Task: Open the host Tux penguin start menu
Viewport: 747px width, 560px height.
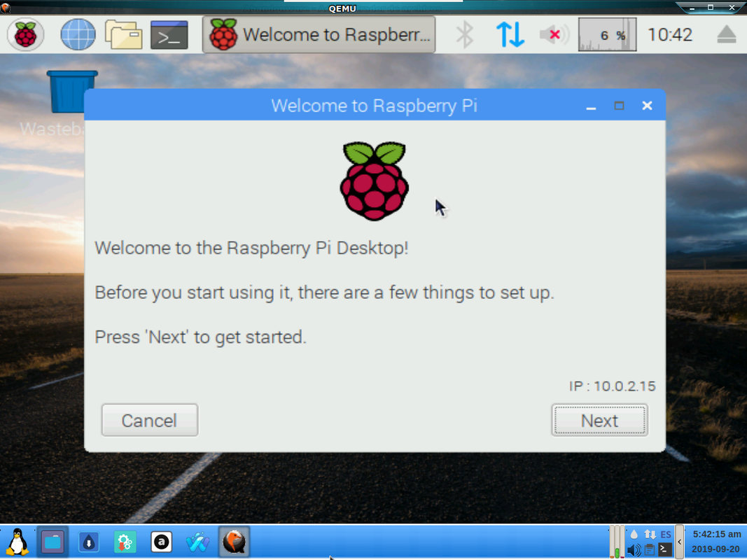Action: pos(17,542)
